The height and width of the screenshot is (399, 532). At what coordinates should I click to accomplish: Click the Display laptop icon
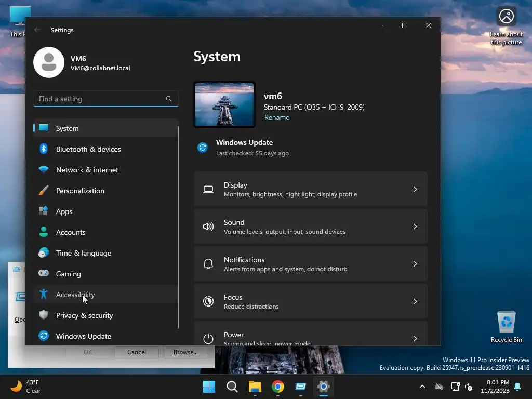208,189
